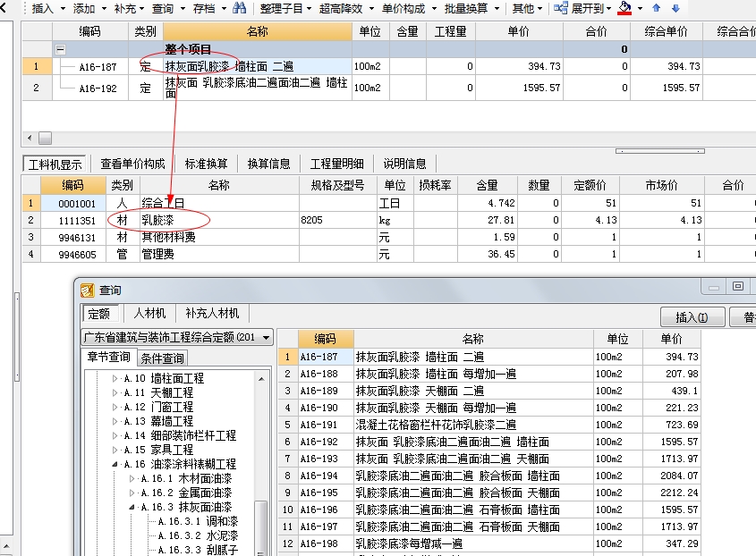This screenshot has height=556, width=756.
Task: Open the 展开到 level dropdown
Action: point(608,9)
